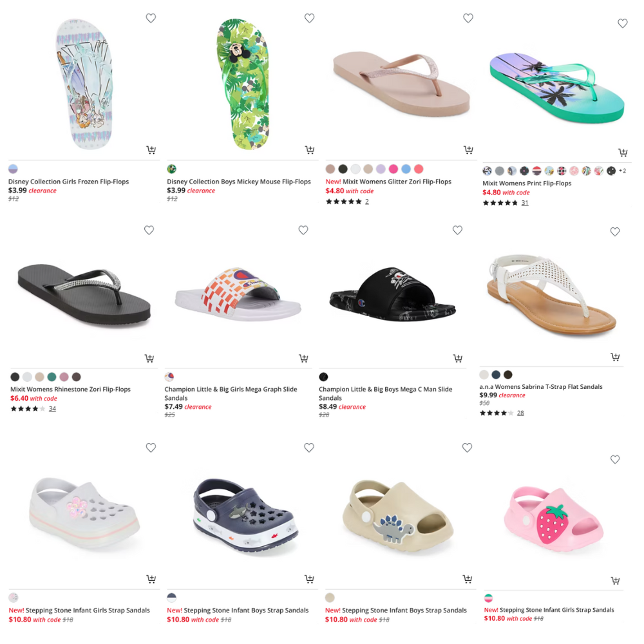This screenshot has width=644, height=644.
Task: Add Mixit Glitter Zori Flip-Flops to cart
Action: (468, 149)
